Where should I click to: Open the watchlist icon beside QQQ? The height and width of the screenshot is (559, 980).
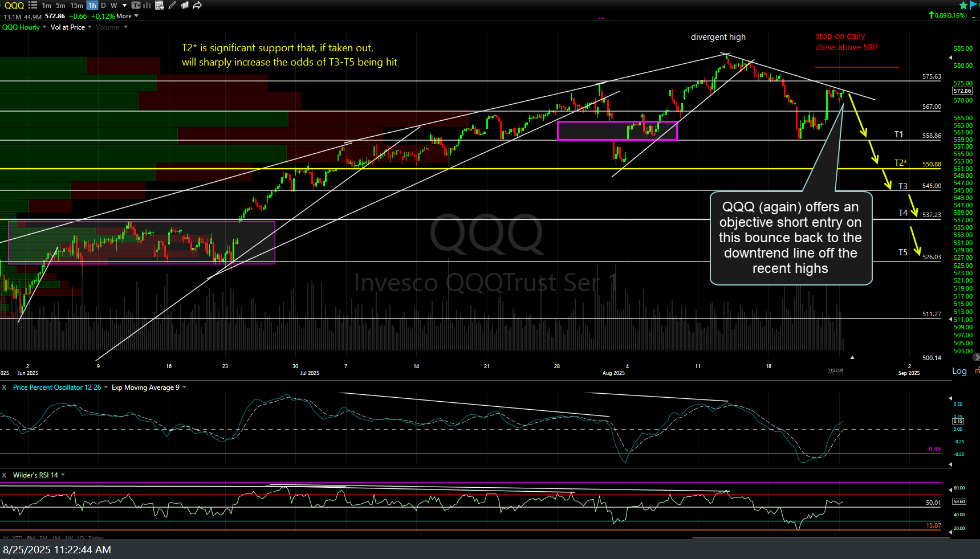[32, 5]
